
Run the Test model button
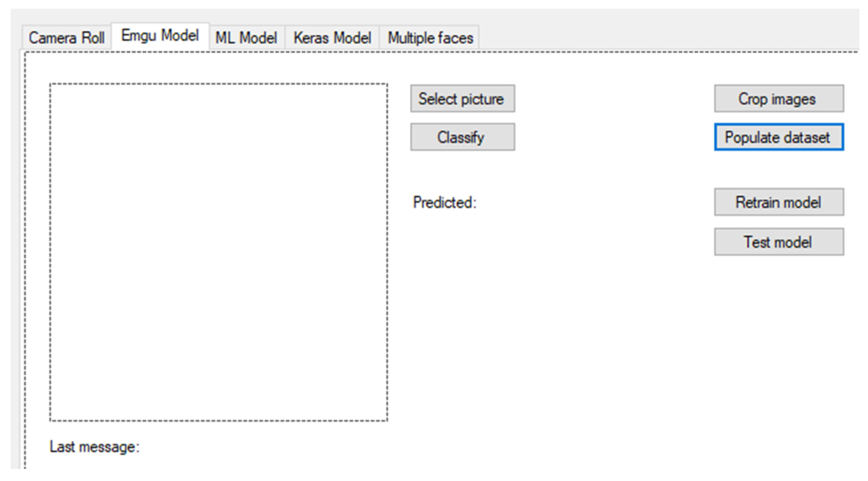(x=778, y=242)
